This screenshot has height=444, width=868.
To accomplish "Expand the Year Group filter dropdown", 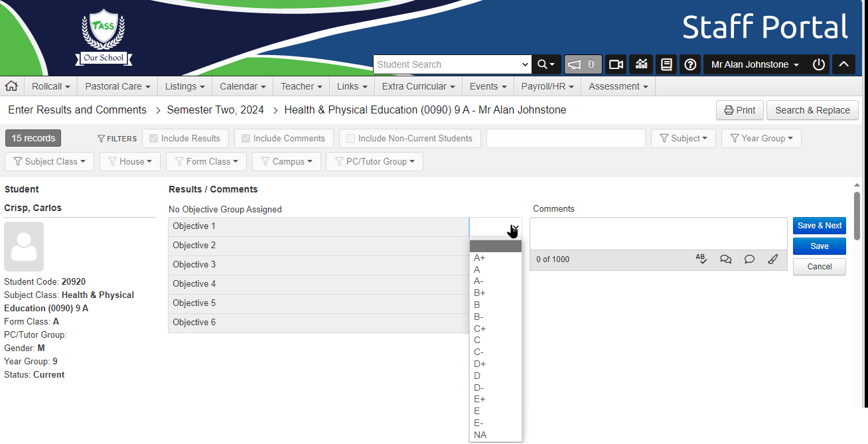I will pos(760,139).
